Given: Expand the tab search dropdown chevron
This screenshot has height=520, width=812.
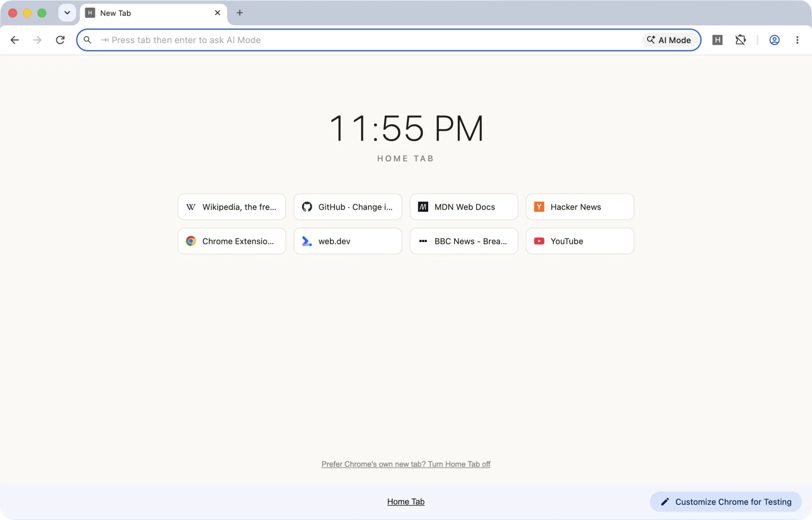Looking at the screenshot, I should tap(67, 13).
